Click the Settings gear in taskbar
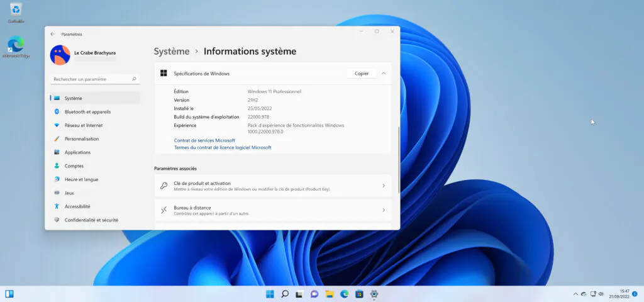This screenshot has height=302, width=644. coord(374,294)
